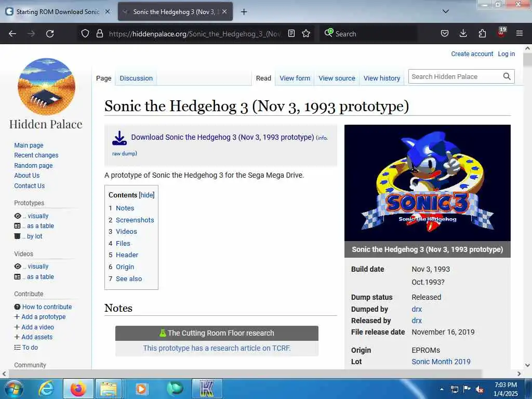532x399 pixels.
Task: Open the View form tab
Action: 295,78
